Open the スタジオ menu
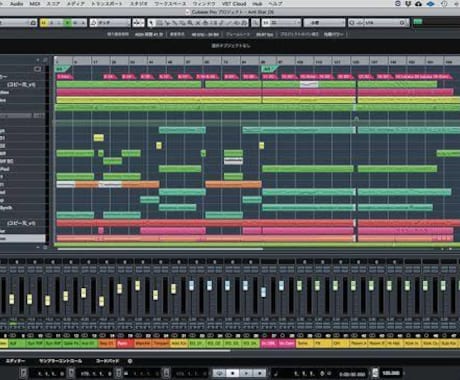 pos(138,4)
